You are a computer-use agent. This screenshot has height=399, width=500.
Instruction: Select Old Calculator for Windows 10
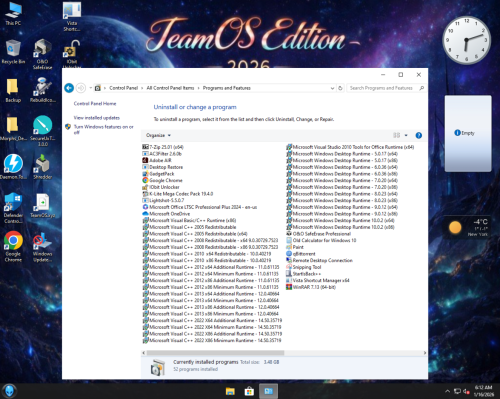coord(321,240)
